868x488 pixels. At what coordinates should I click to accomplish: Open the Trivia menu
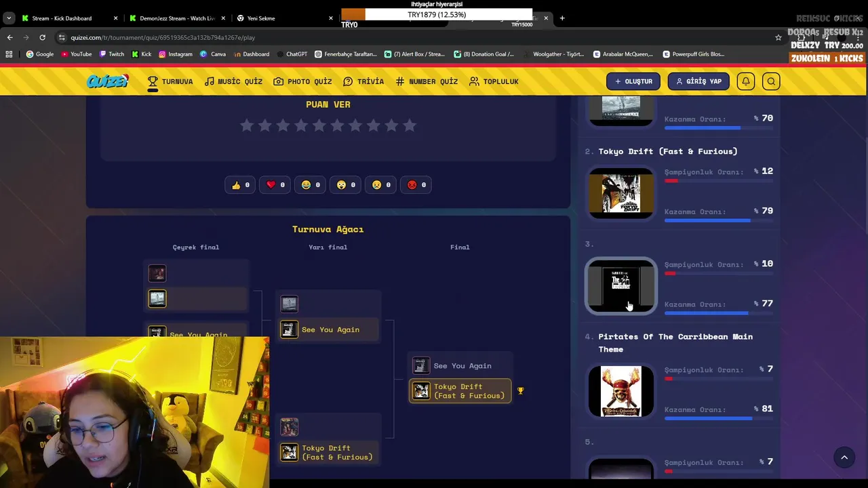tap(363, 81)
